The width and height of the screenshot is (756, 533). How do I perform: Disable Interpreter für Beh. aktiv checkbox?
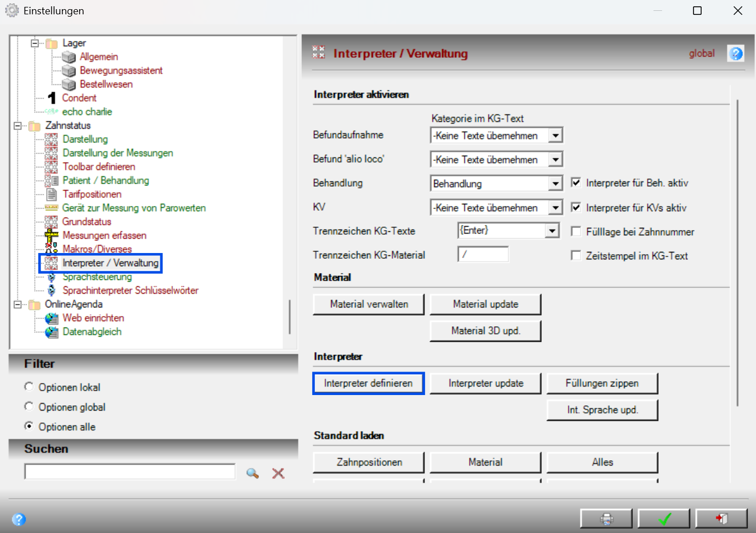click(576, 183)
